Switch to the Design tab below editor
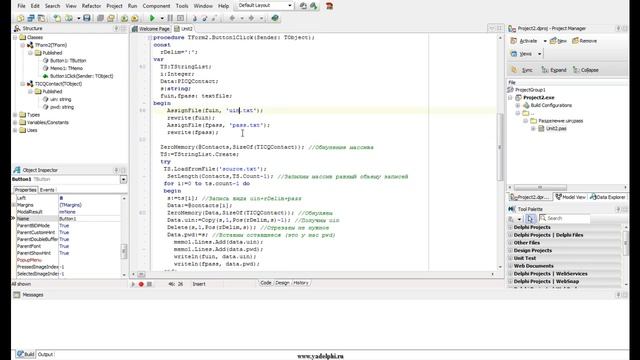 tap(282, 283)
